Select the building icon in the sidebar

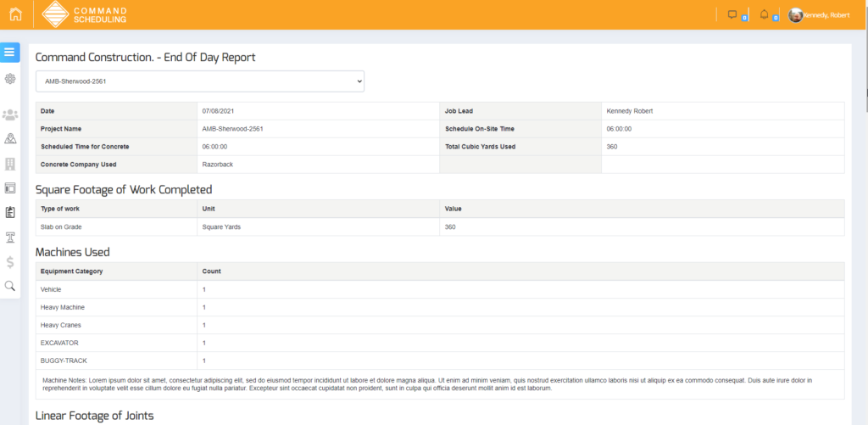coord(10,163)
